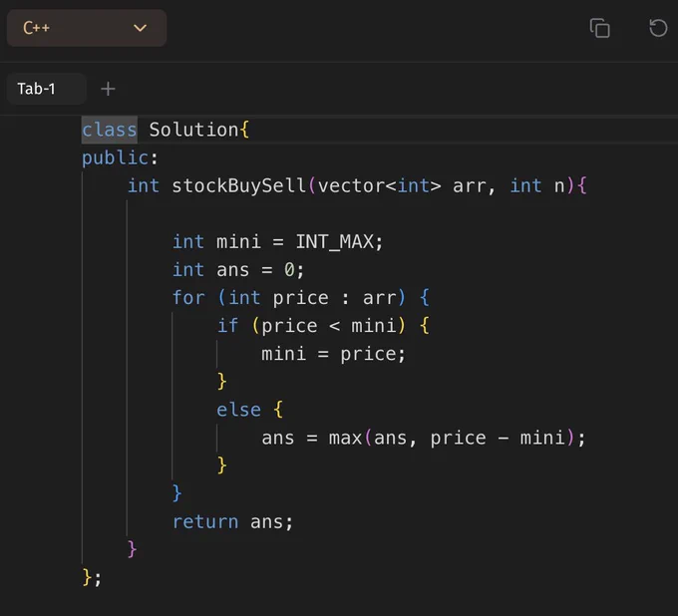Add a new tab with plus icon
Viewport: 678px width, 616px height.
click(108, 89)
